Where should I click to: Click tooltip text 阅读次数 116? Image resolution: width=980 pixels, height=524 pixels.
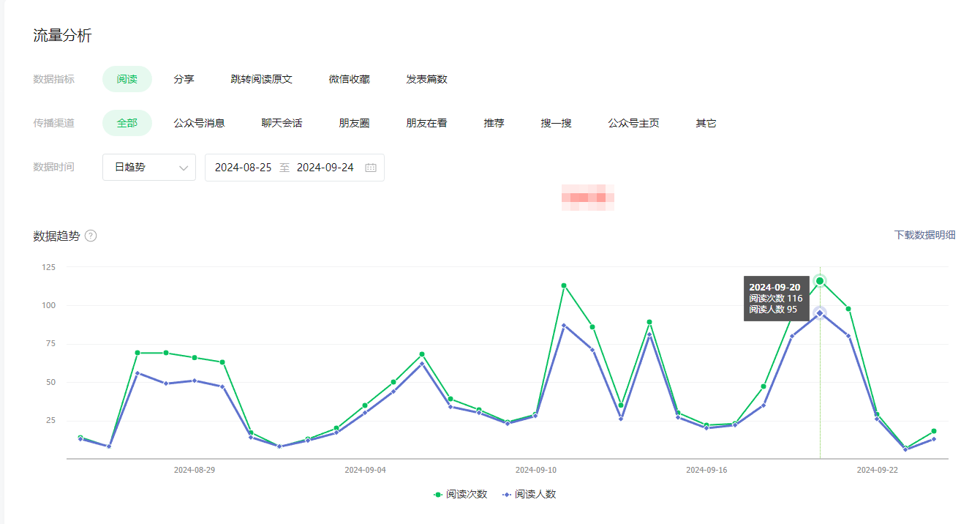pyautogui.click(x=775, y=299)
